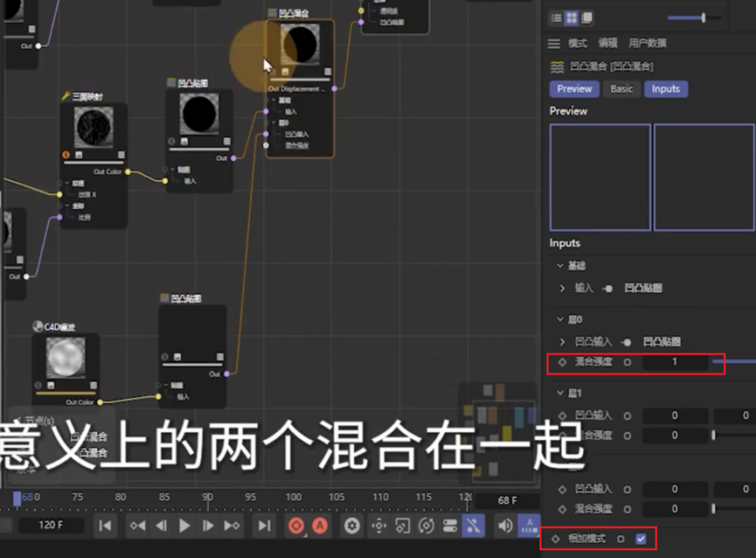Open the 编辑 menu
This screenshot has height=558, width=756.
(x=607, y=43)
